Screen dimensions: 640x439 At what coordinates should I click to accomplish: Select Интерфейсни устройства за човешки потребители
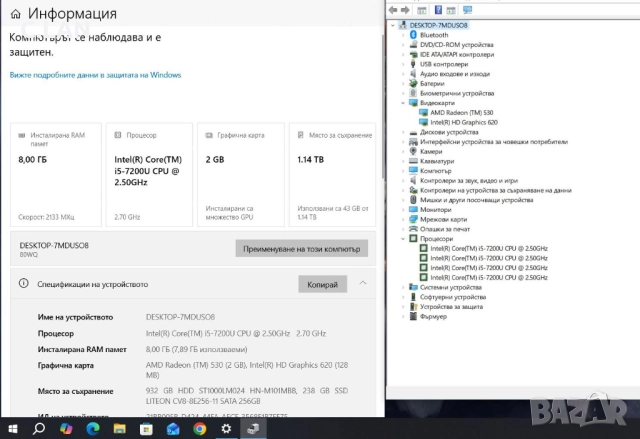click(494, 142)
